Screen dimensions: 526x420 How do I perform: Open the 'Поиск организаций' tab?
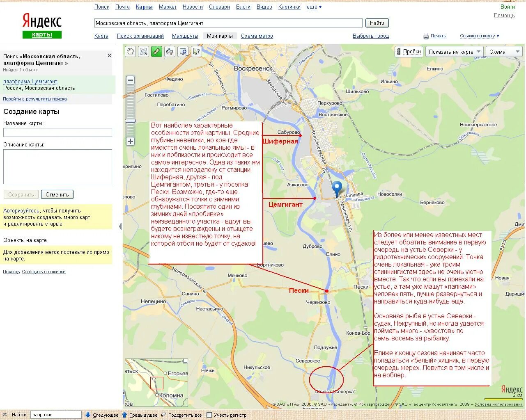[x=140, y=36]
